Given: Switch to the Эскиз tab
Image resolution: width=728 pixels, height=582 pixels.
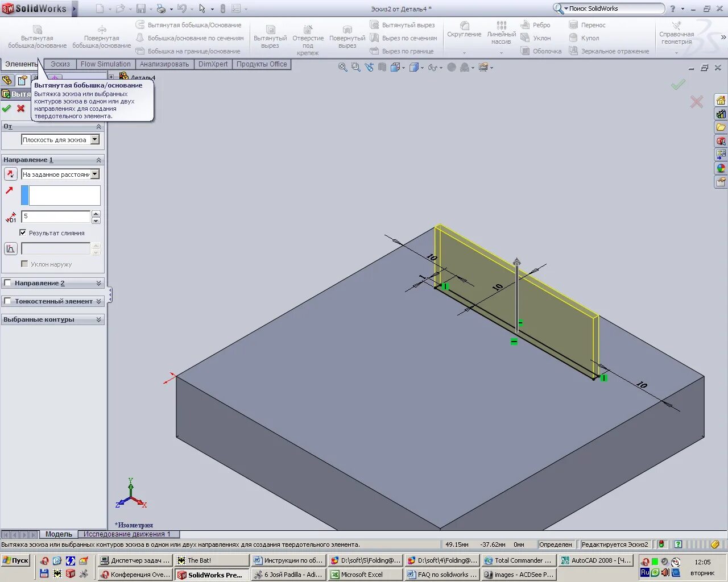Looking at the screenshot, I should [60, 64].
